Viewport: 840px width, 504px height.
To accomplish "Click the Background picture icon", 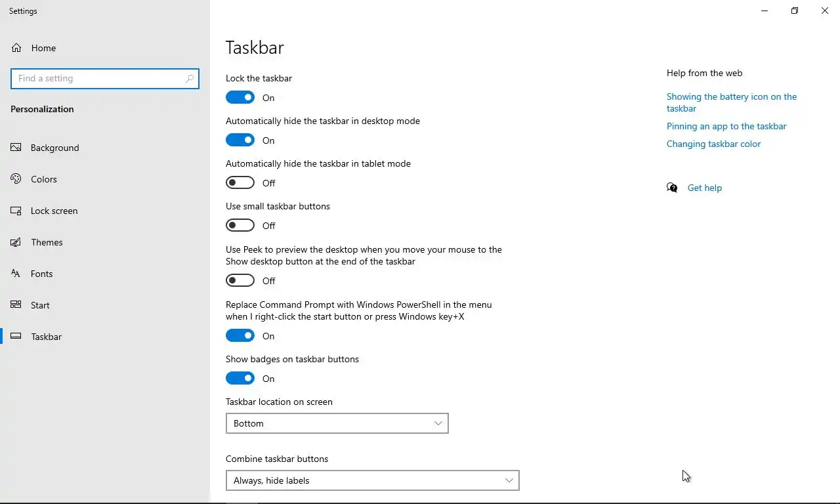I will (16, 148).
